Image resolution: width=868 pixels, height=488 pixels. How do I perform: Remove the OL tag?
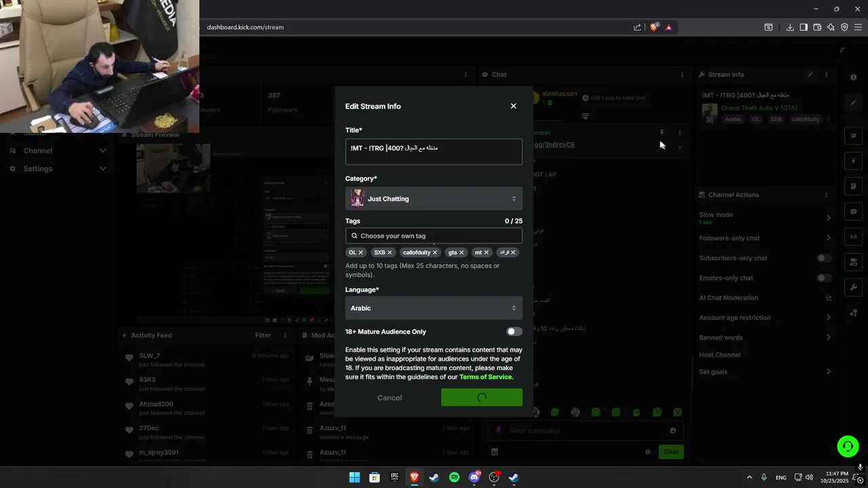(x=361, y=252)
